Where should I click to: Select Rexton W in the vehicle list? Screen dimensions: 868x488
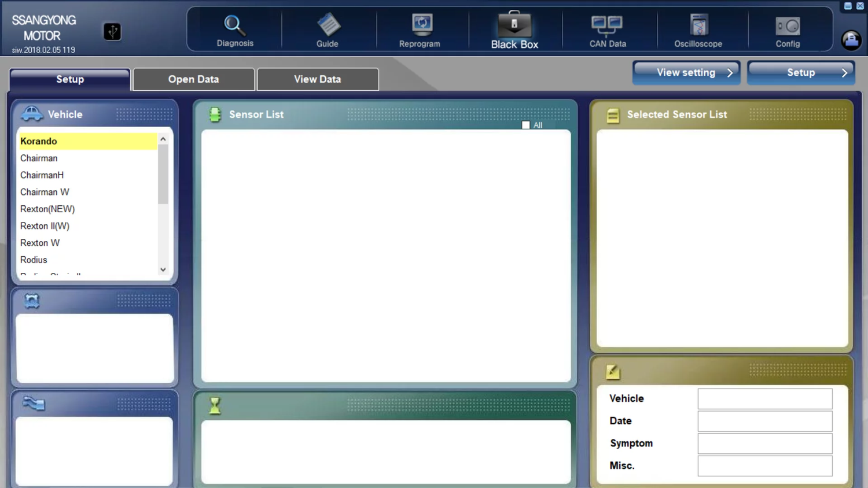pyautogui.click(x=40, y=243)
